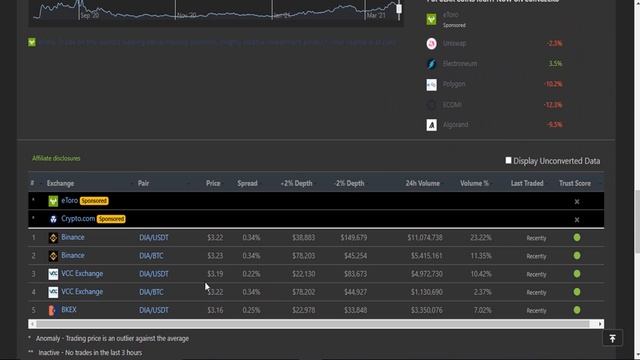Click the green icon beside the chart promo link
The height and width of the screenshot is (360, 640).
tap(32, 42)
